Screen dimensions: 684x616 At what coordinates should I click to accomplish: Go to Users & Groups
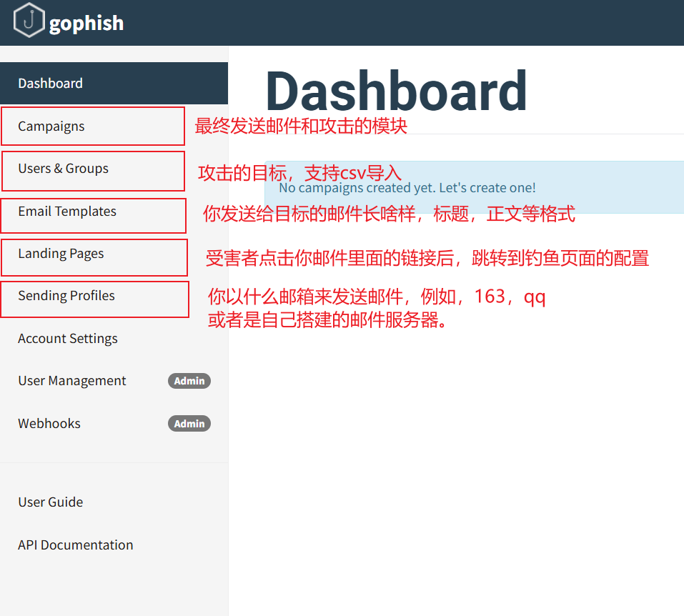pos(64,169)
